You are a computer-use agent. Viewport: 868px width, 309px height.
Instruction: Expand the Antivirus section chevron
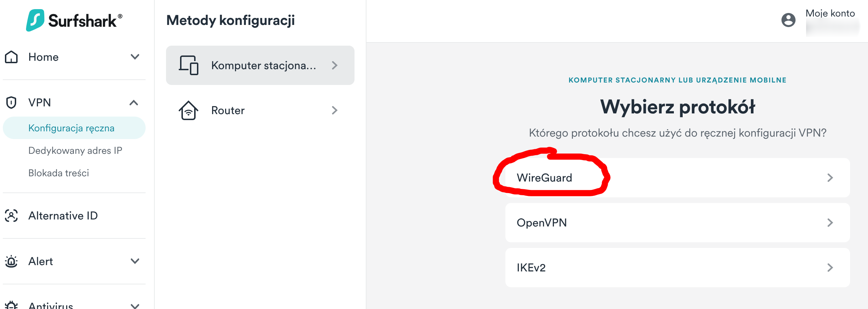pos(135,305)
